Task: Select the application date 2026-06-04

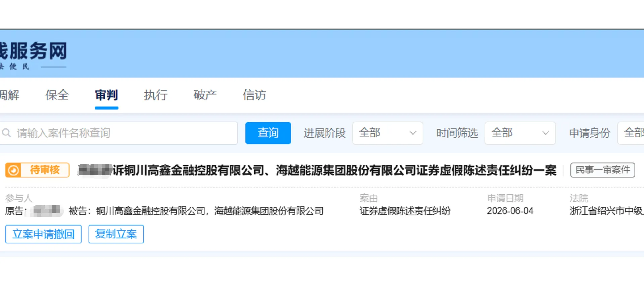Action: [510, 211]
